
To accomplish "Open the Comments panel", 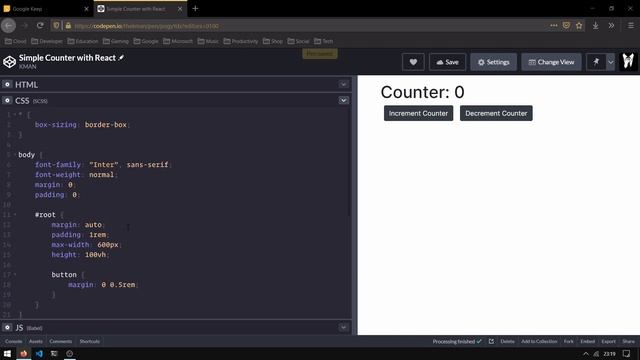I will coord(60,341).
